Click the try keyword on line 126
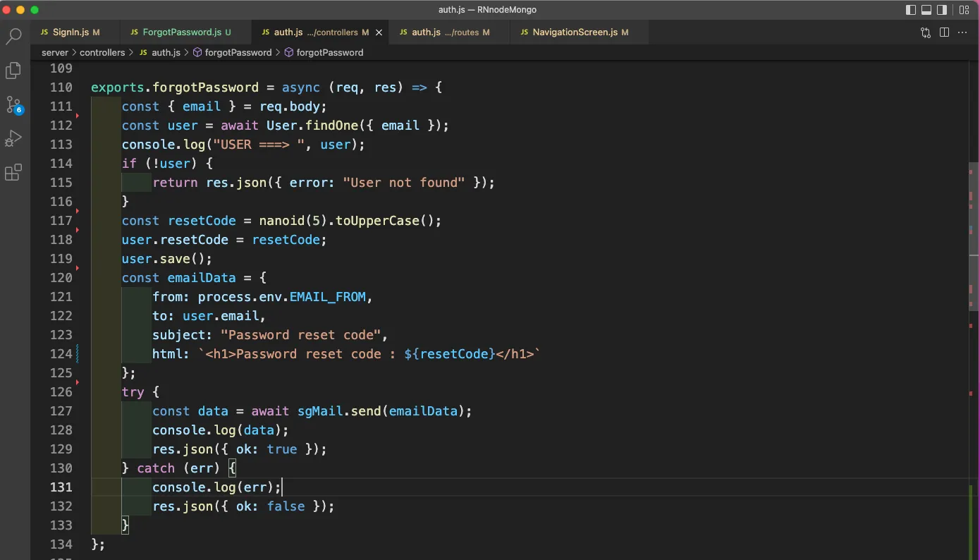This screenshot has height=560, width=980. [133, 392]
